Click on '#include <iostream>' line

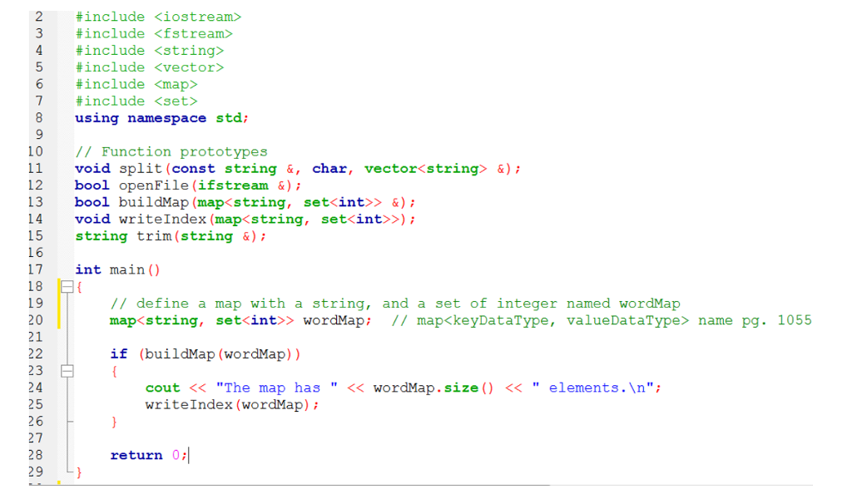(x=158, y=17)
